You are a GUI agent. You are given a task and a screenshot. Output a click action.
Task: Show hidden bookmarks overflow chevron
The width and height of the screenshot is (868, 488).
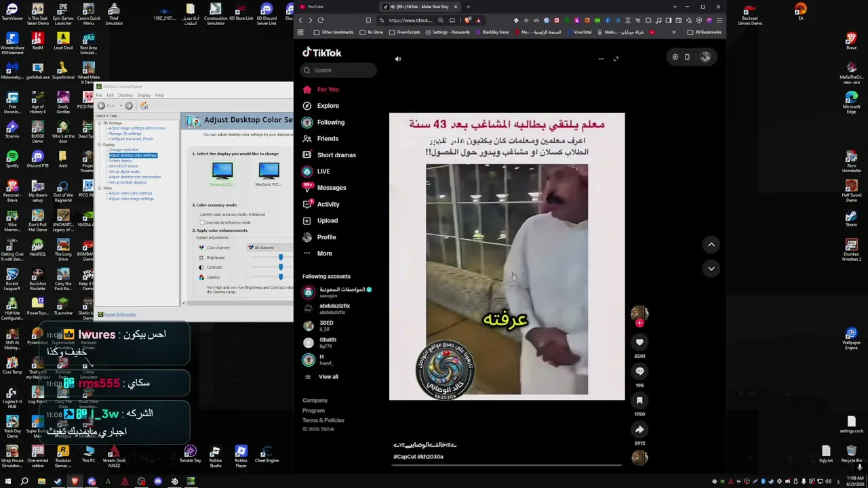tap(673, 32)
